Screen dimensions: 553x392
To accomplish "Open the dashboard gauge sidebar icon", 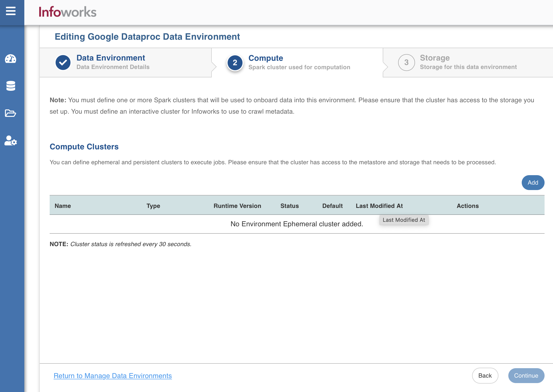I will coord(11,59).
